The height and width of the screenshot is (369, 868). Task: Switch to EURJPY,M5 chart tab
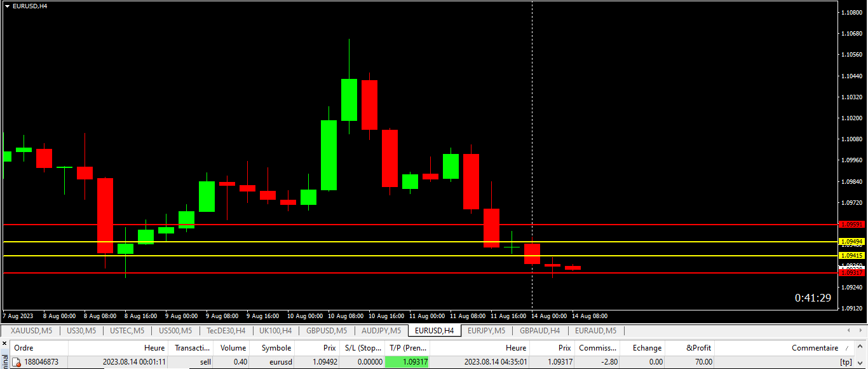[x=486, y=331]
